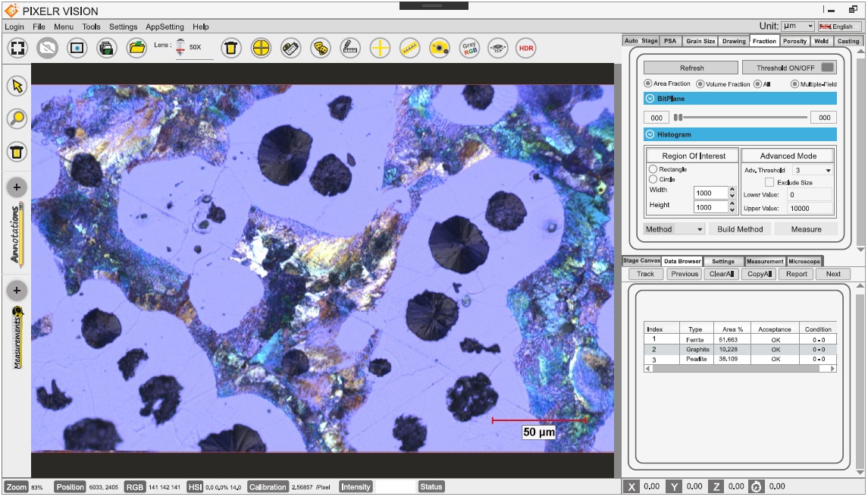Select the Rectangle region of interest radio

653,169
